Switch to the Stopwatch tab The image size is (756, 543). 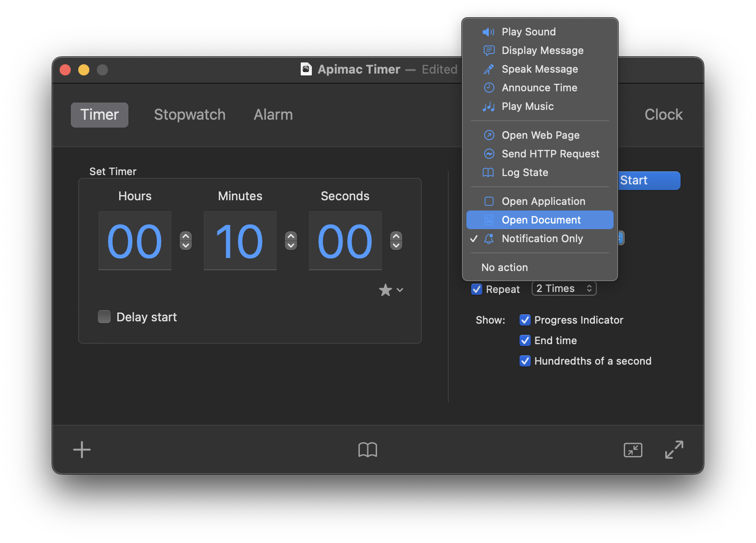point(189,115)
